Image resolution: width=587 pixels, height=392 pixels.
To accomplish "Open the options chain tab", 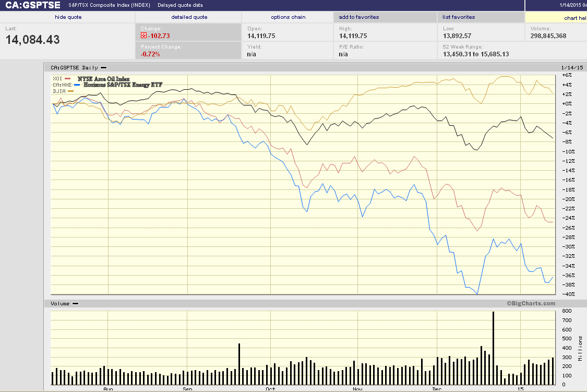I will (x=288, y=17).
